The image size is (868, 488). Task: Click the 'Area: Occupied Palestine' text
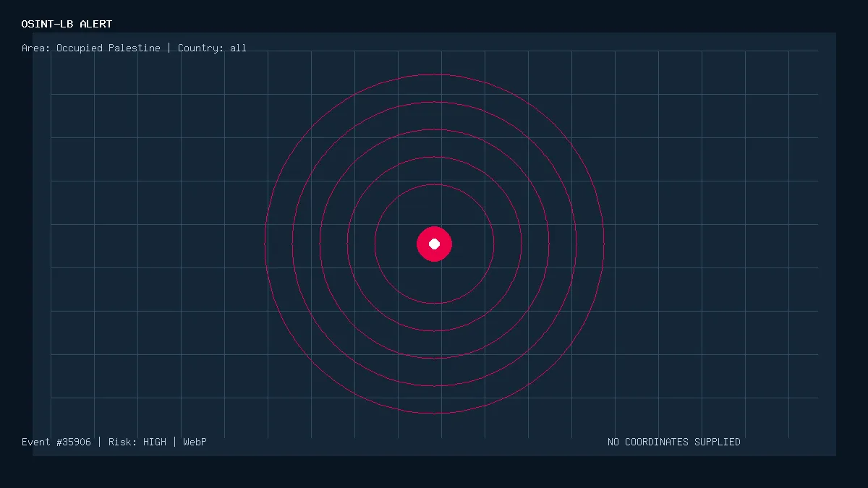(91, 48)
